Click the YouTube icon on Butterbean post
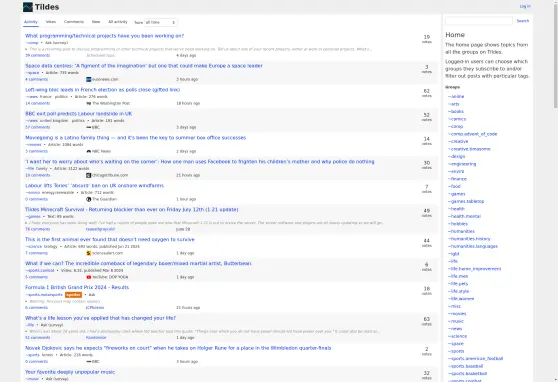 pos(89,277)
